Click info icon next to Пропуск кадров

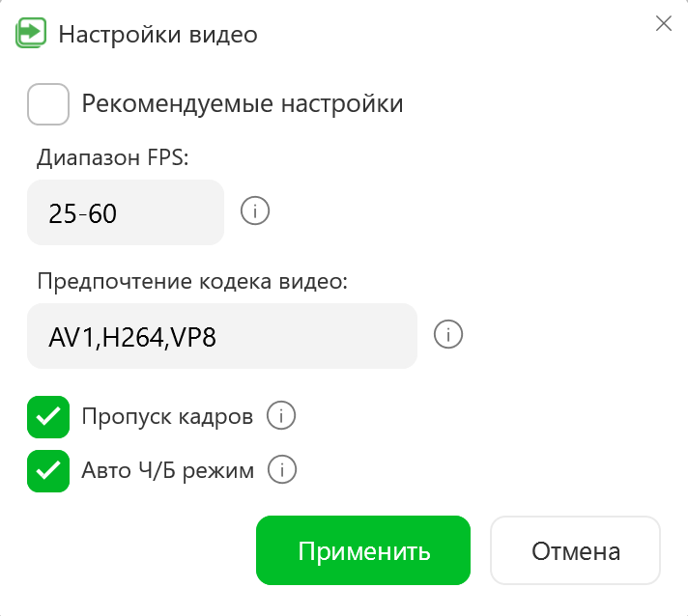click(x=281, y=416)
